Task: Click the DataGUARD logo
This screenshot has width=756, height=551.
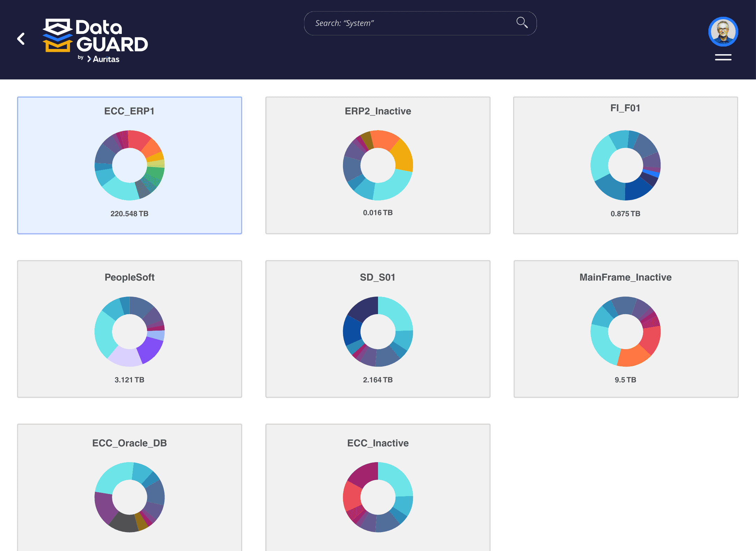Action: point(95,38)
